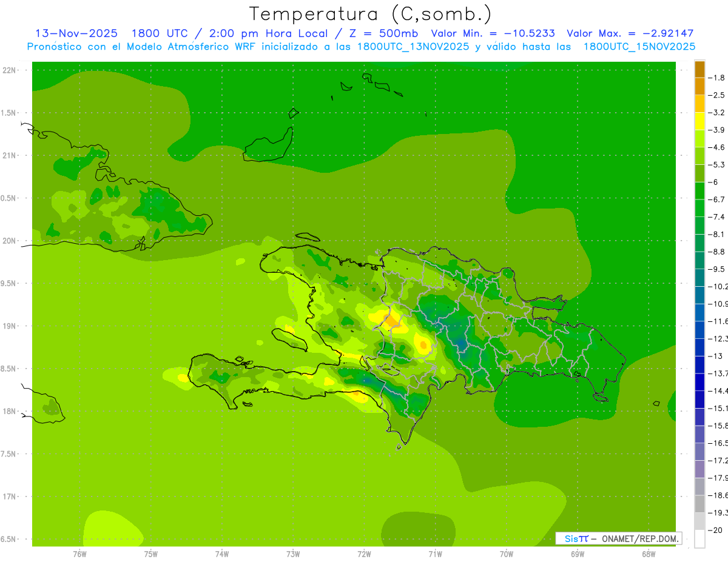Select the longitude label "70W"
The height and width of the screenshot is (562, 728).
point(507,554)
